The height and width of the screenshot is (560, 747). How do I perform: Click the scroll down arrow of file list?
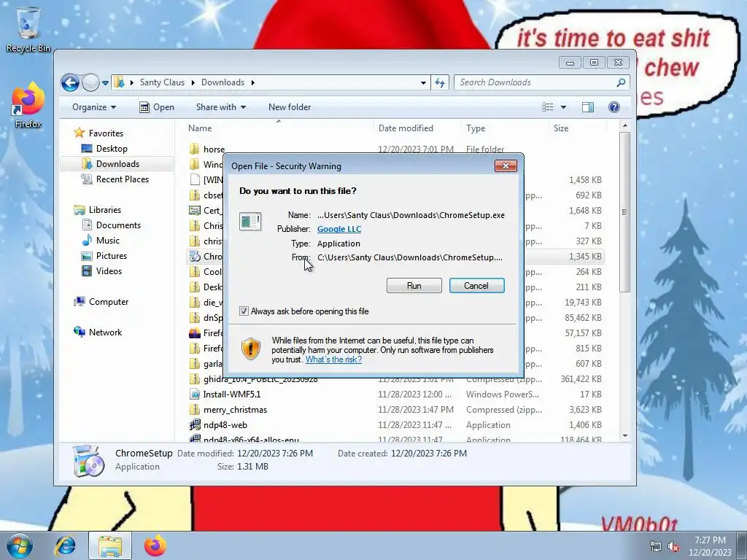[x=625, y=436]
